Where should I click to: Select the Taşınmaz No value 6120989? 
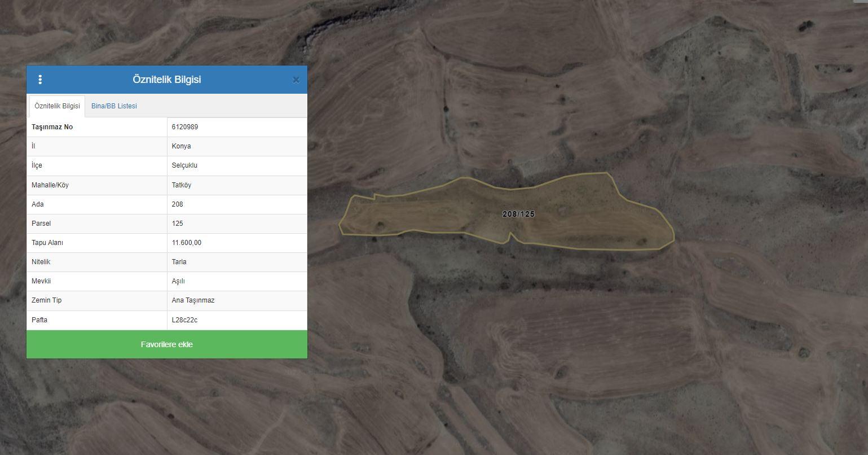point(185,127)
